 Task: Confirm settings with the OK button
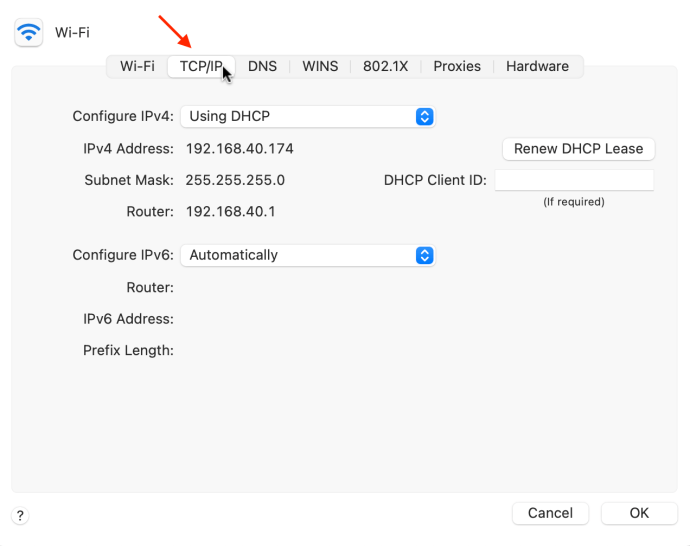click(639, 513)
